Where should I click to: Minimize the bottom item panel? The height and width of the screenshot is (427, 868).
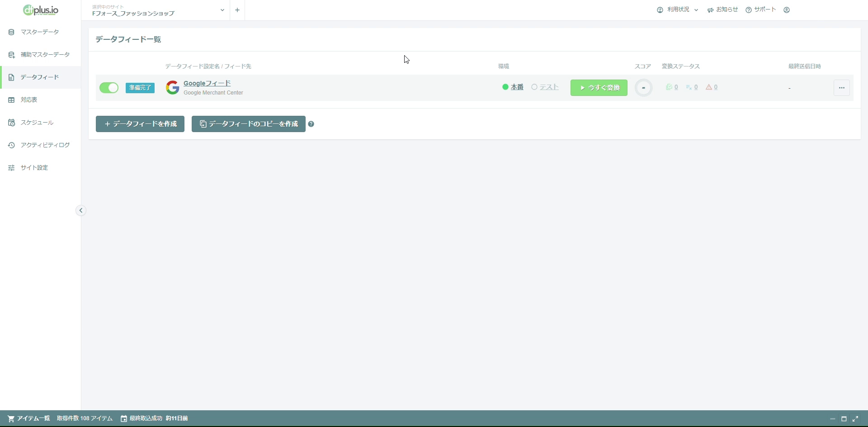[x=832, y=419]
